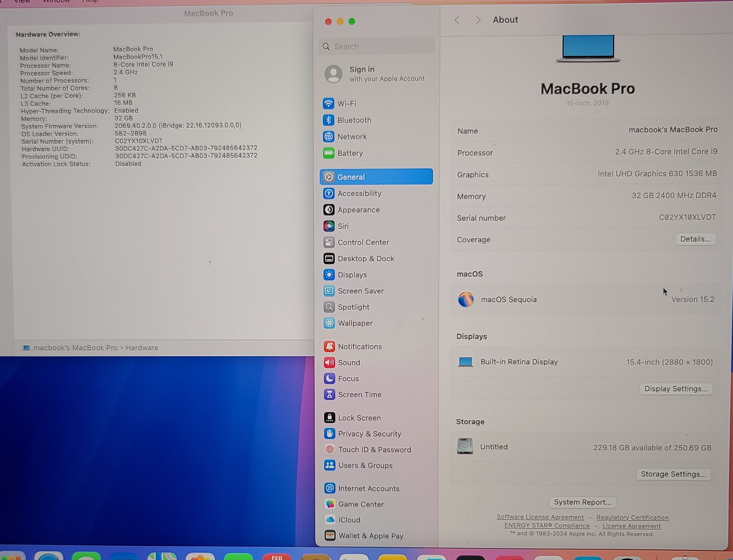
Task: Open the Touch ID & Password icon
Action: pos(330,449)
